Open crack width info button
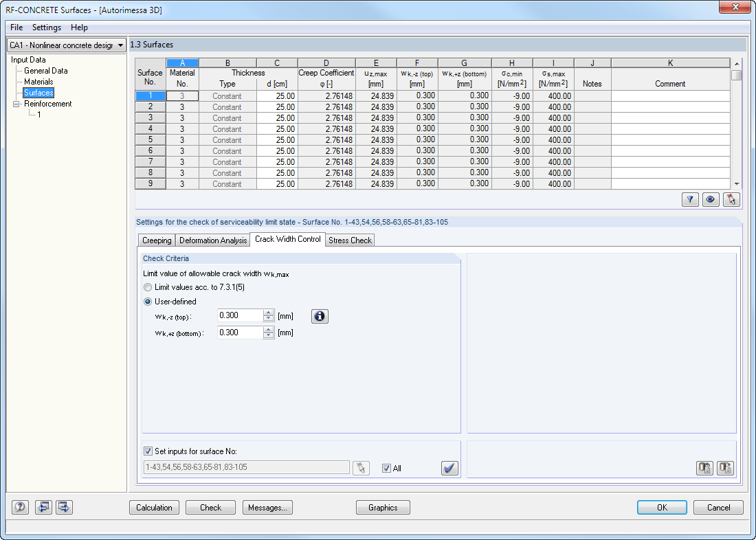 click(x=320, y=316)
